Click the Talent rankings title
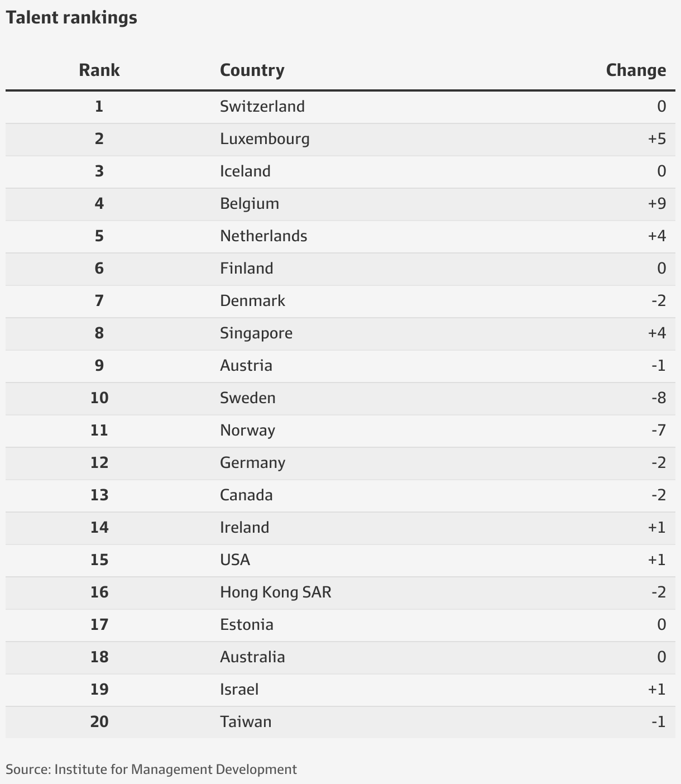 71,18
